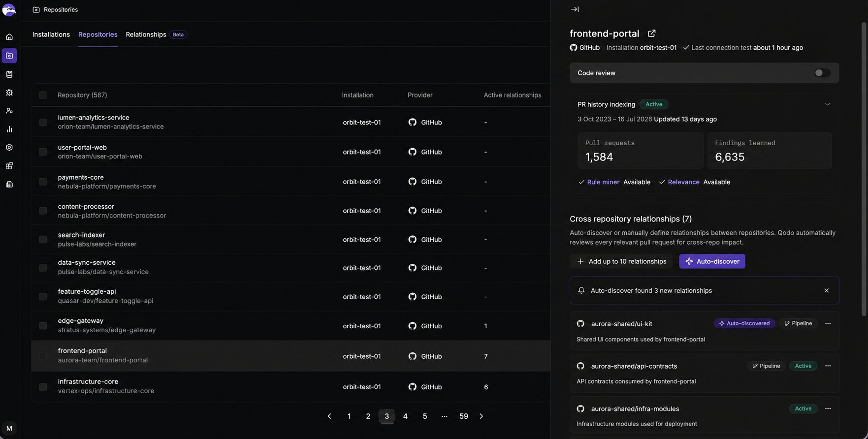The width and height of the screenshot is (868, 439).
Task: Open user avatar M at bottom
Action: click(x=9, y=428)
